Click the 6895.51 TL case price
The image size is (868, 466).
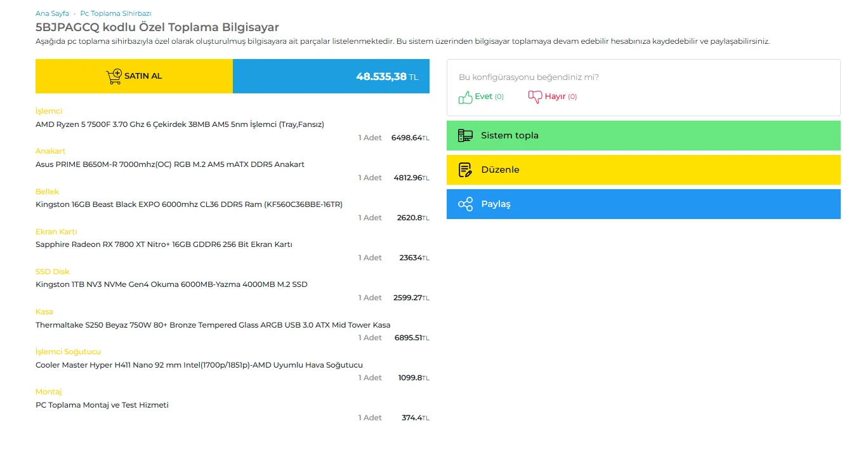click(412, 338)
